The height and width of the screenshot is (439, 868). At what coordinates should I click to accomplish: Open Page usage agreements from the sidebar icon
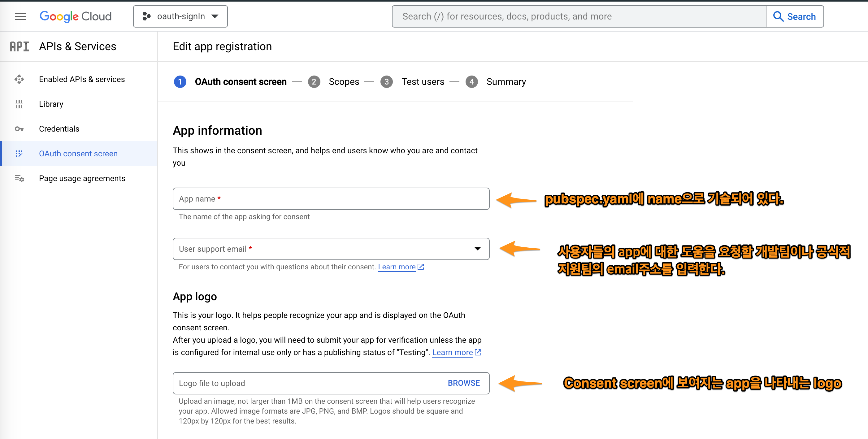click(19, 178)
